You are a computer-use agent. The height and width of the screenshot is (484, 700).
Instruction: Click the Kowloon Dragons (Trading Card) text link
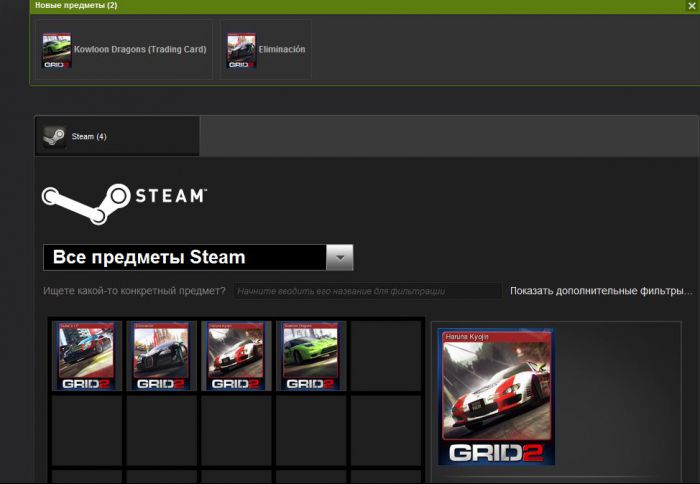tap(138, 49)
